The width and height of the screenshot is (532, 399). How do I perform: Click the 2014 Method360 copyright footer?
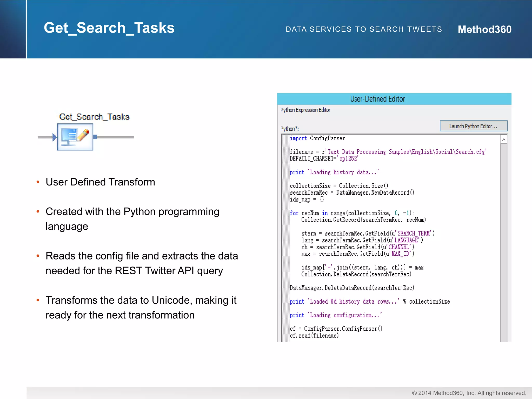pyautogui.click(x=469, y=393)
